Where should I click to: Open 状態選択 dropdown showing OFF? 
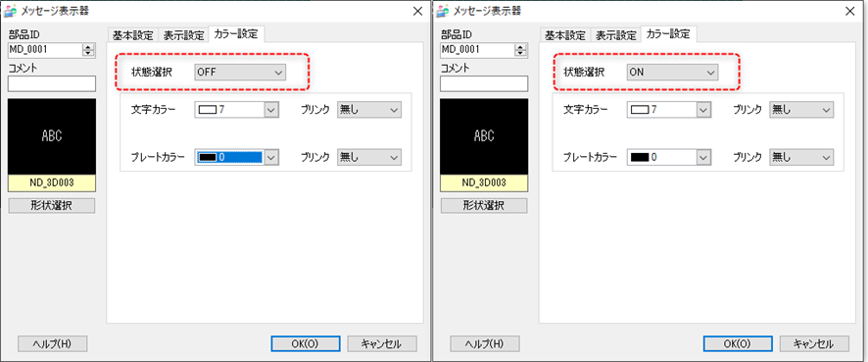pyautogui.click(x=240, y=72)
